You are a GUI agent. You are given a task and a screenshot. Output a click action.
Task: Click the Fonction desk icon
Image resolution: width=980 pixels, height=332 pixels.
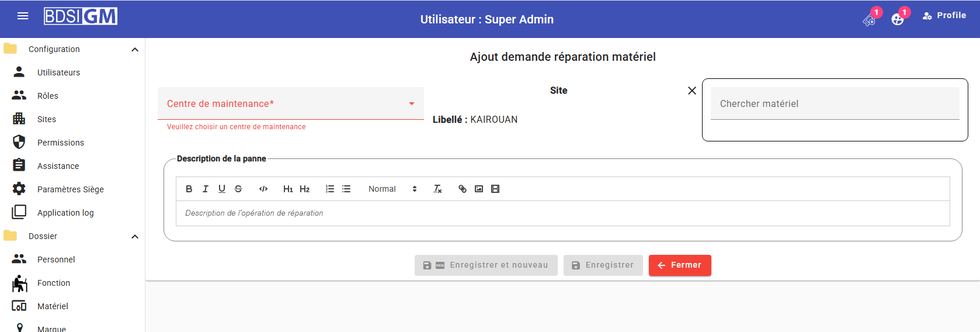click(x=19, y=283)
